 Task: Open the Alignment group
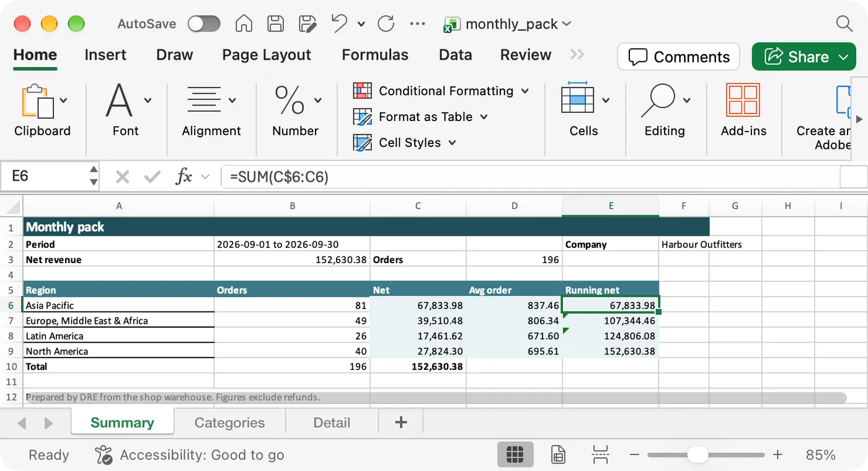211,110
